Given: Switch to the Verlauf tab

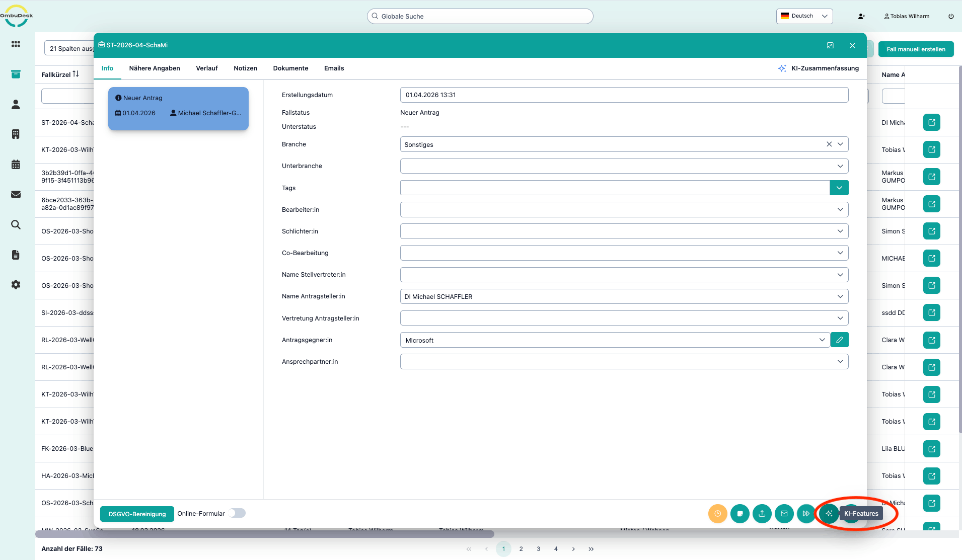Looking at the screenshot, I should (206, 68).
